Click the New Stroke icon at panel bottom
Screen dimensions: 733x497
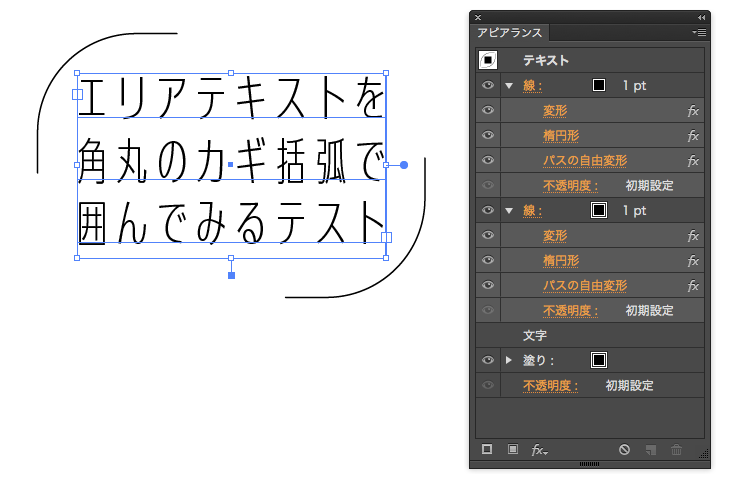pos(487,449)
